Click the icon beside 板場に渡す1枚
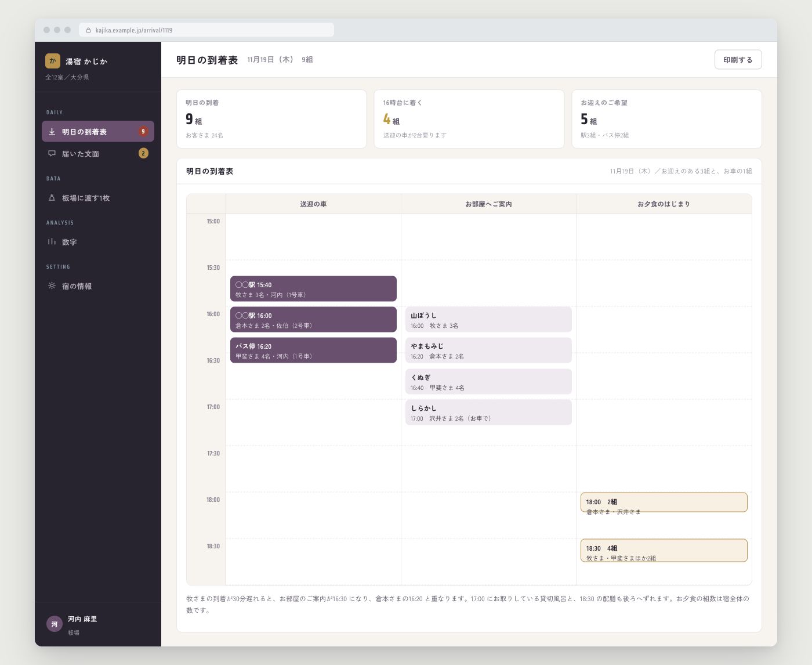 pyautogui.click(x=52, y=198)
